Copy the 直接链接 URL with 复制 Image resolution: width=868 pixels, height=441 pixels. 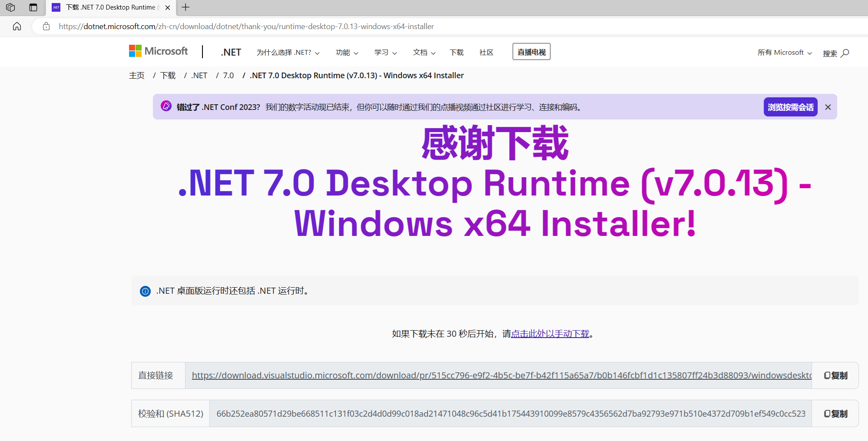[835, 375]
